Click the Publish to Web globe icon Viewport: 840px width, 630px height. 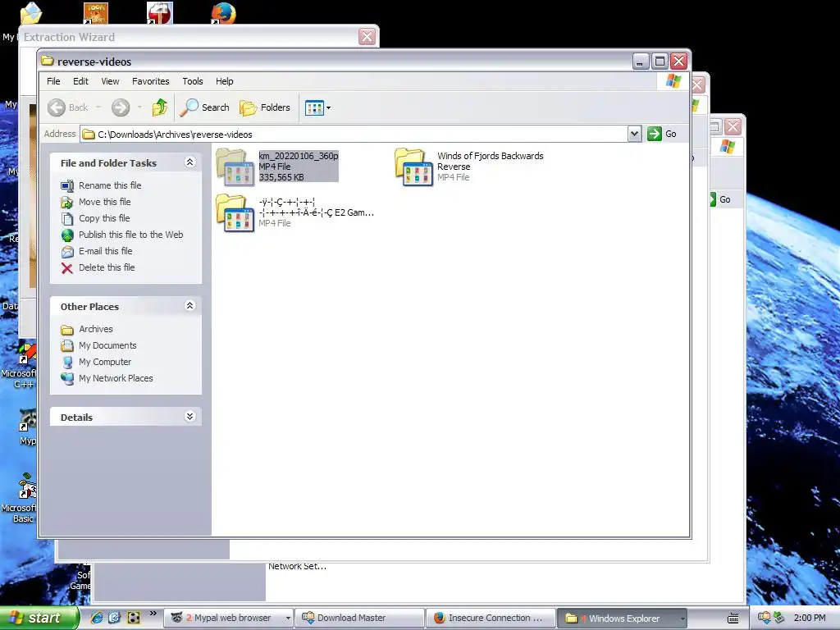pyautogui.click(x=67, y=235)
